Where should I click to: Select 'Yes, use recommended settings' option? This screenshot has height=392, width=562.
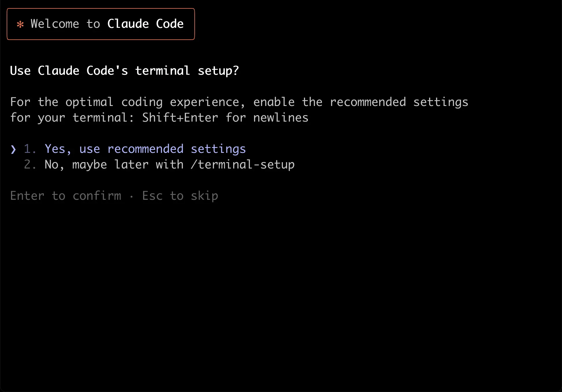[145, 149]
